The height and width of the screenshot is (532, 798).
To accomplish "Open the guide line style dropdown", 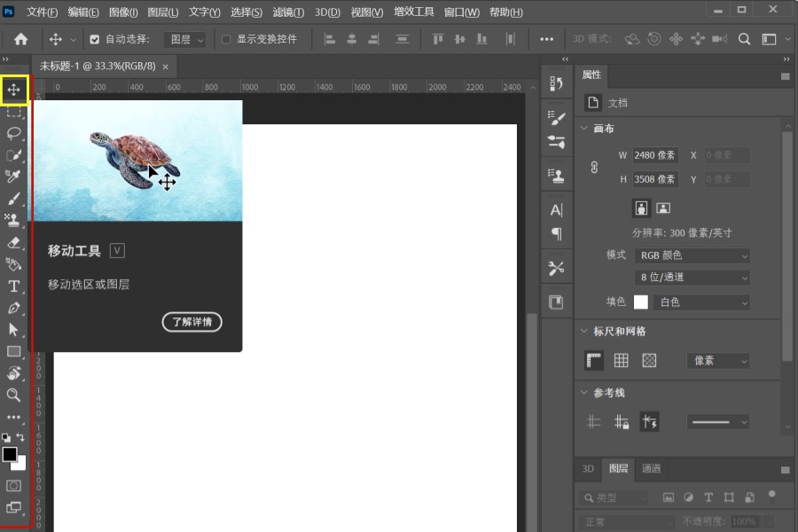I will 718,422.
